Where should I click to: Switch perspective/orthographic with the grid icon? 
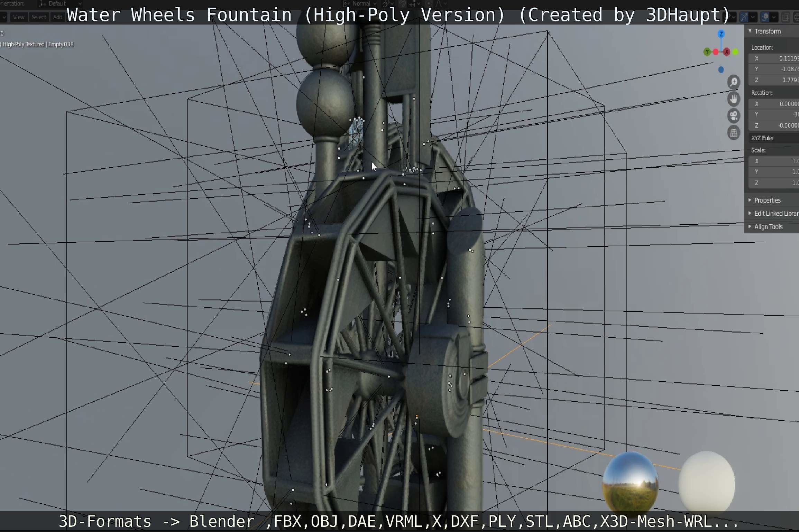click(x=733, y=132)
